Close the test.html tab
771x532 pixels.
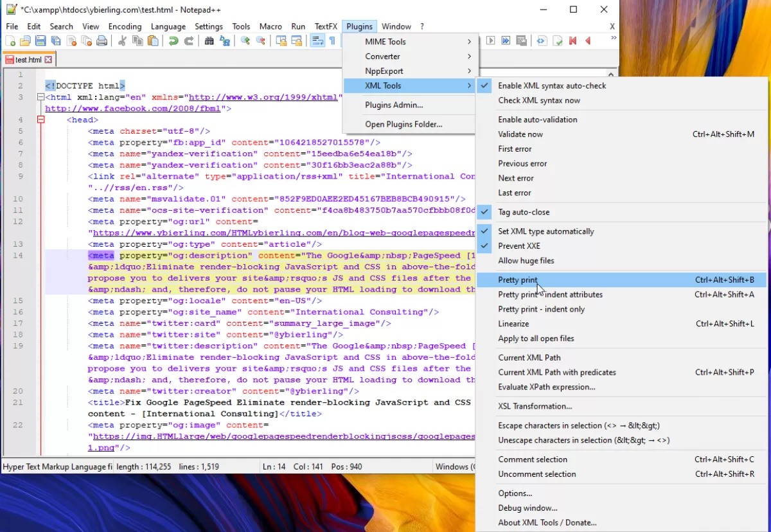coord(48,60)
